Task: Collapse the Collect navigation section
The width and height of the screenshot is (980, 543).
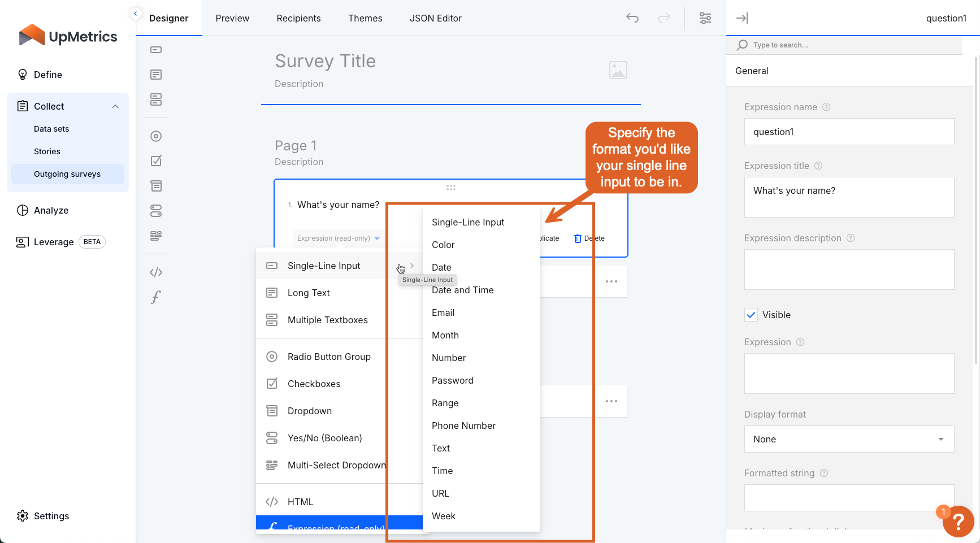Action: point(115,106)
